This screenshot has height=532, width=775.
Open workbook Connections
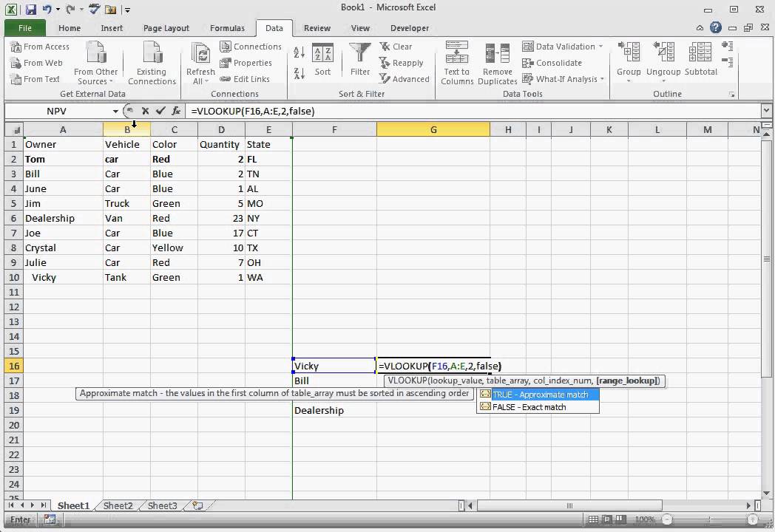tap(251, 47)
